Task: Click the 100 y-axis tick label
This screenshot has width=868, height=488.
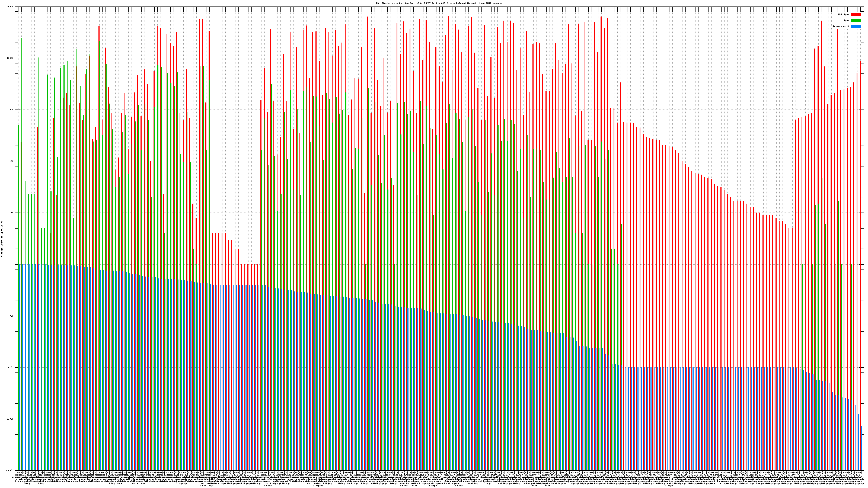Action: (x=11, y=161)
